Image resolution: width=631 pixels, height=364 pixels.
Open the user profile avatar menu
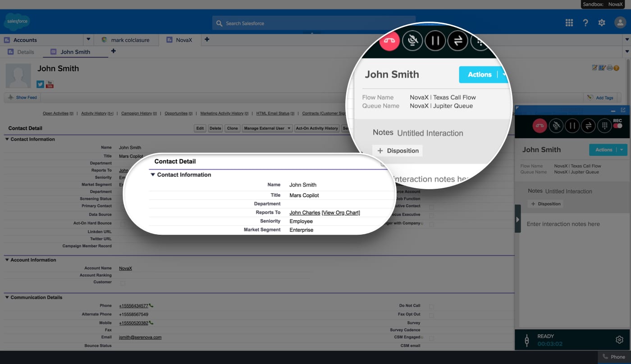pos(620,23)
